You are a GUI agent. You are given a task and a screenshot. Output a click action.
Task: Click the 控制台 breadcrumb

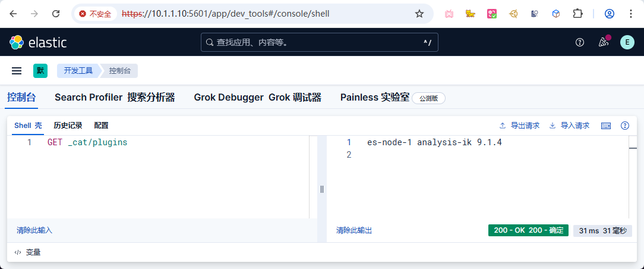pyautogui.click(x=119, y=71)
